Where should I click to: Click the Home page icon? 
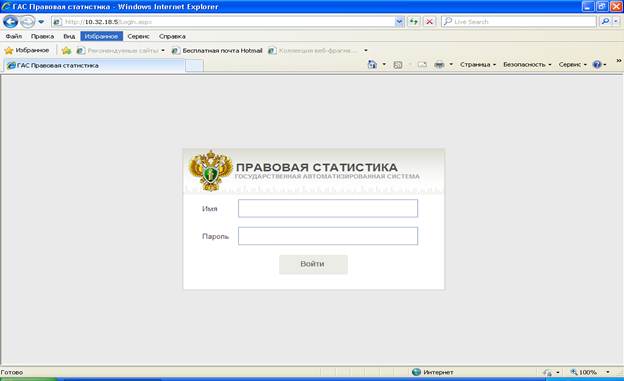coord(372,64)
